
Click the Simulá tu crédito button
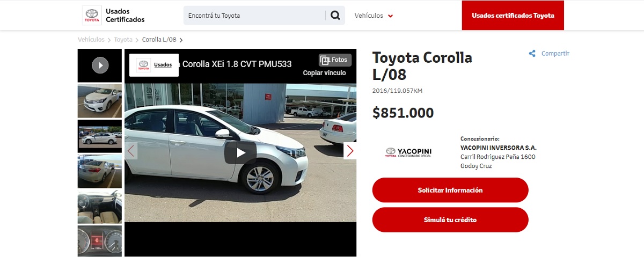(450, 220)
